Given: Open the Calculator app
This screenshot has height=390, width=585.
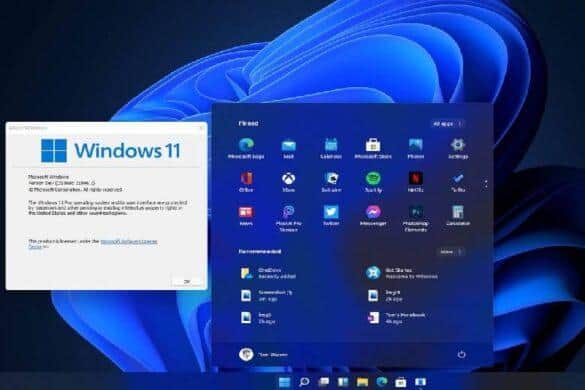Looking at the screenshot, I should tap(458, 216).
